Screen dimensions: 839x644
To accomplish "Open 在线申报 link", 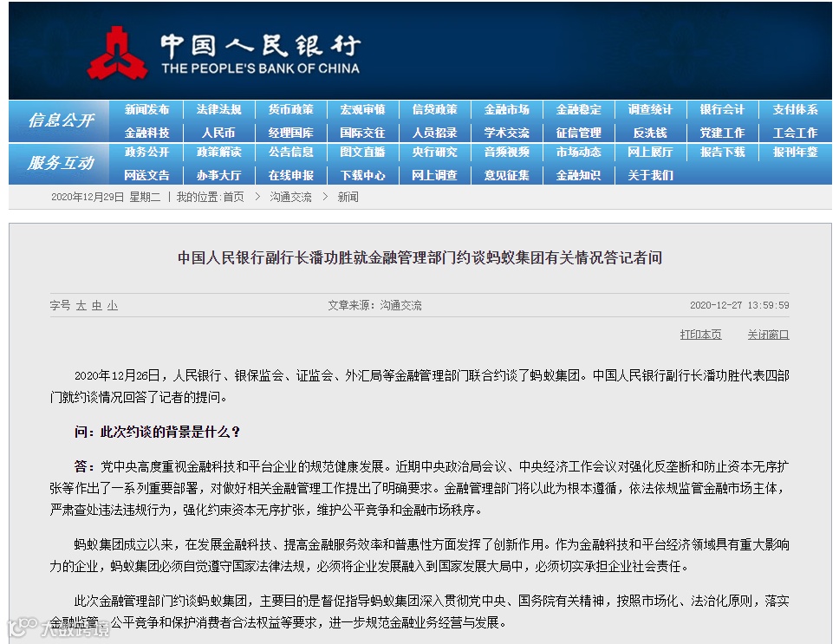I will pos(290,175).
